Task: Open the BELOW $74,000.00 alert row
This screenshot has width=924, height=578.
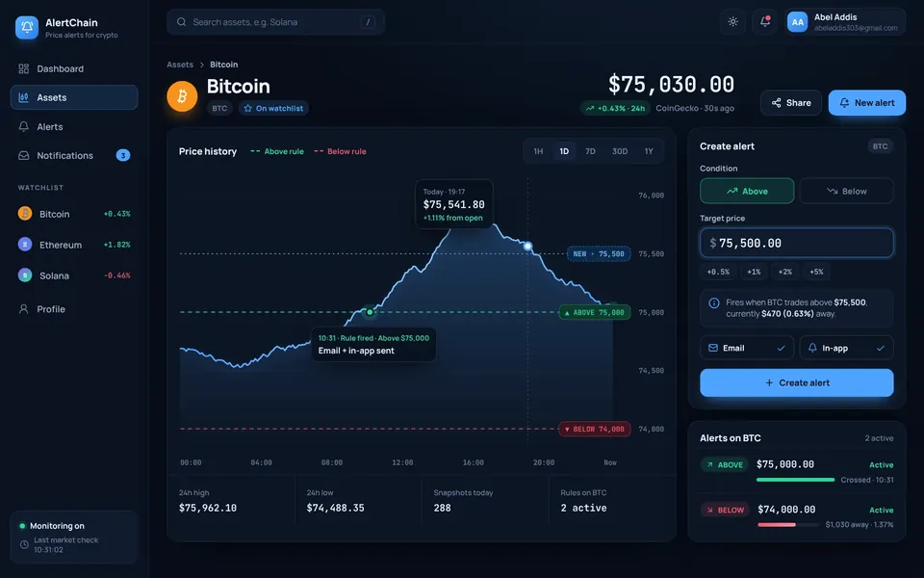Action: pyautogui.click(x=797, y=516)
